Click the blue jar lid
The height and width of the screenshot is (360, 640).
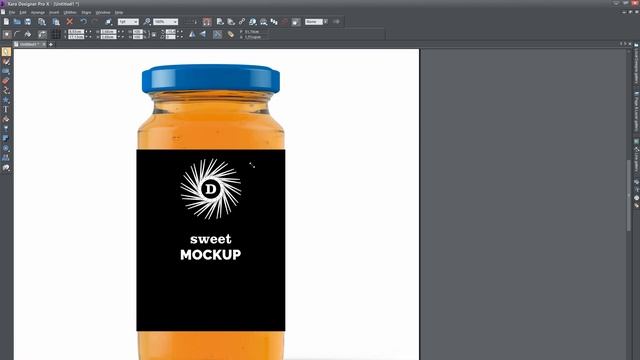[x=211, y=78]
